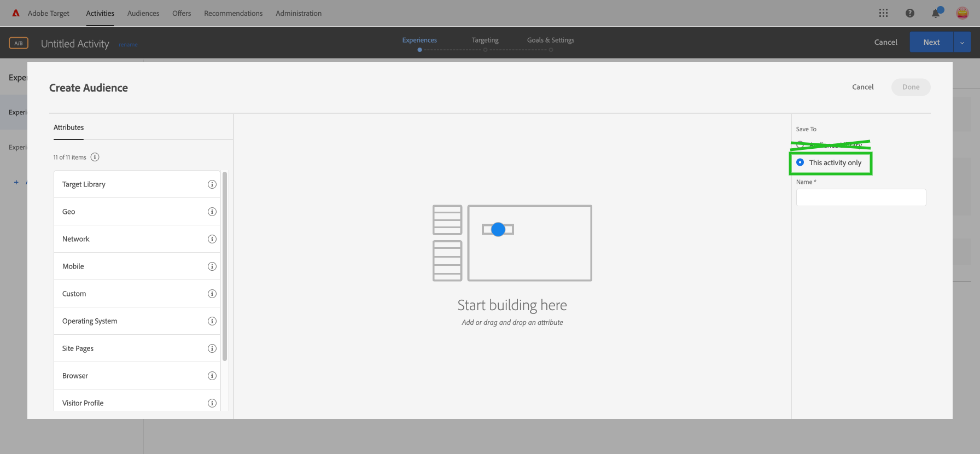Open the Activities tab

point(100,13)
